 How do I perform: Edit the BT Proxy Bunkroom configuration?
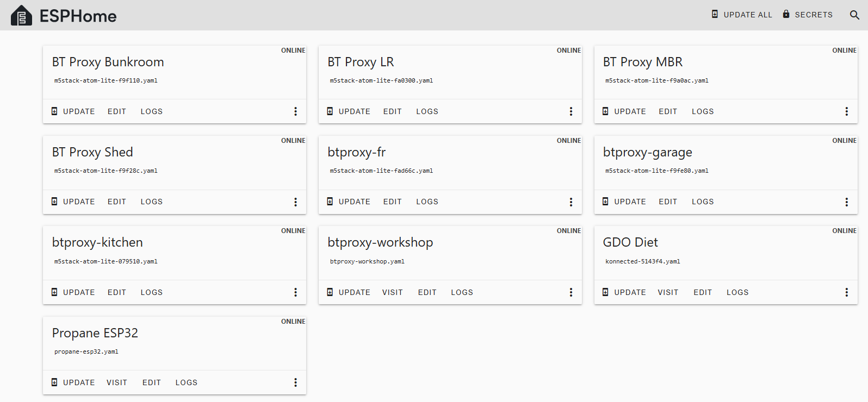click(117, 111)
